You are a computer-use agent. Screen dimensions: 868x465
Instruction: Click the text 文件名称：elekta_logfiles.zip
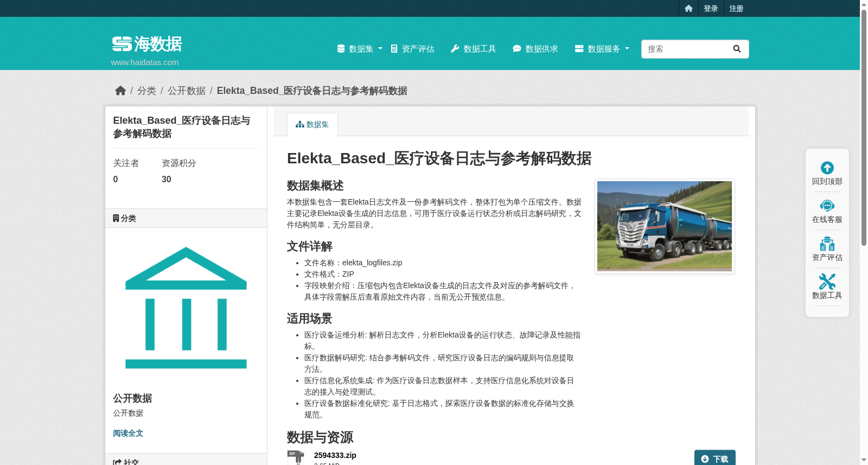tap(353, 263)
